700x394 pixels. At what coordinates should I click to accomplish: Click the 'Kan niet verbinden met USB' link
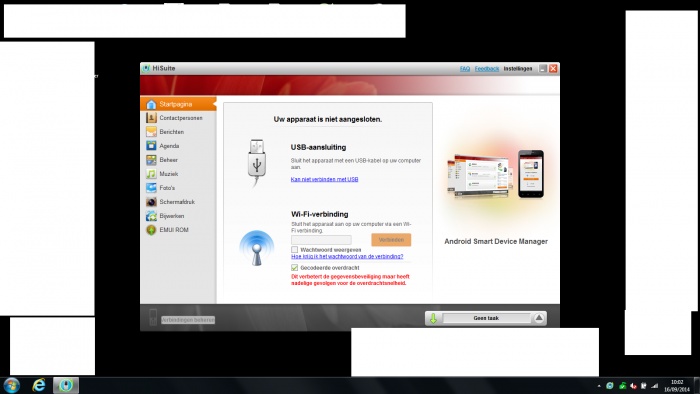325,179
